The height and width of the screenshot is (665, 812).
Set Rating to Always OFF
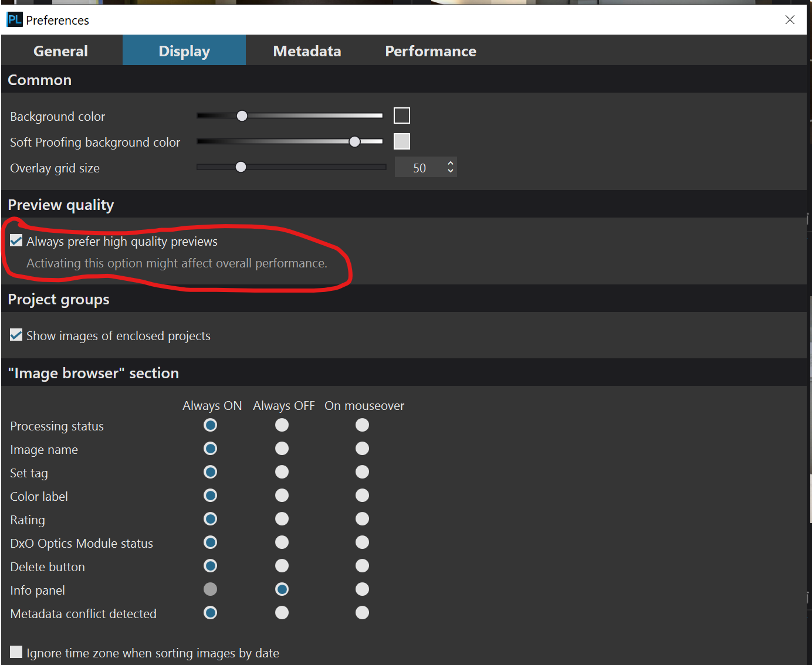coord(282,519)
